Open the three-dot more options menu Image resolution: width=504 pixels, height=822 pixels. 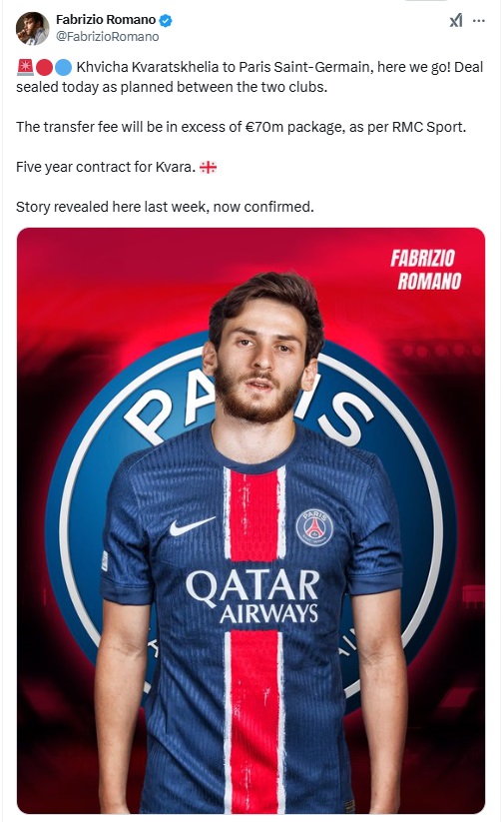(478, 21)
